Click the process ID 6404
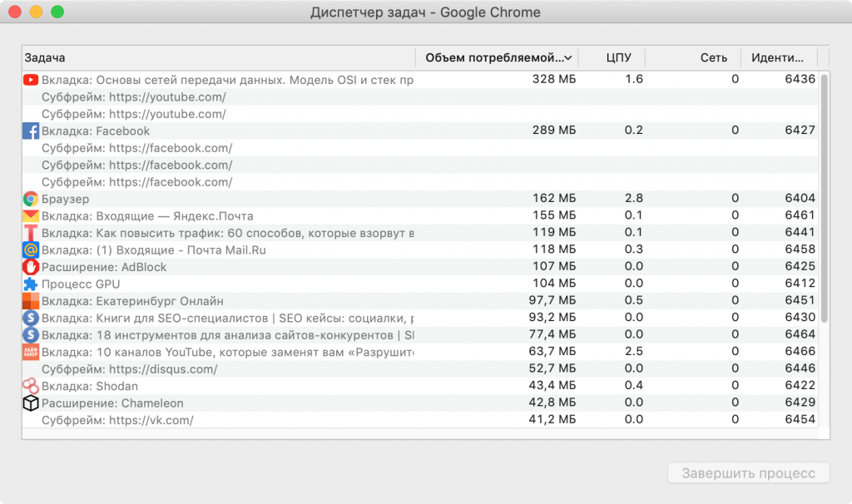The image size is (852, 504). click(800, 198)
